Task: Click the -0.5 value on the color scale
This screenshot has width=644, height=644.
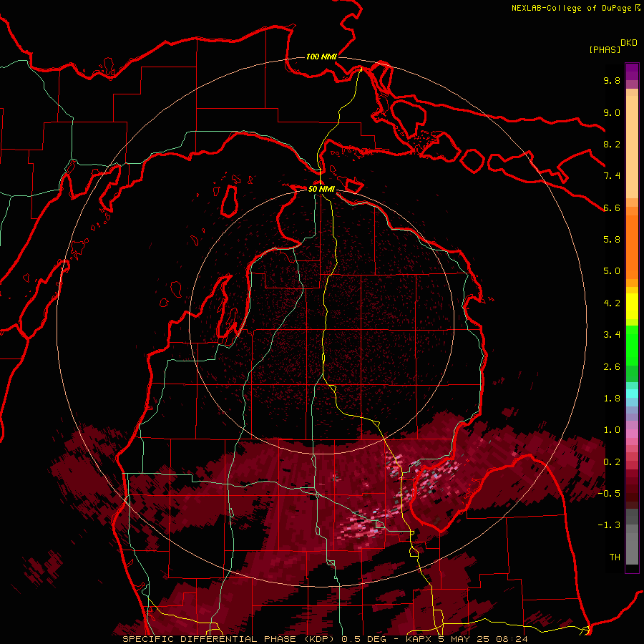Action: point(609,494)
